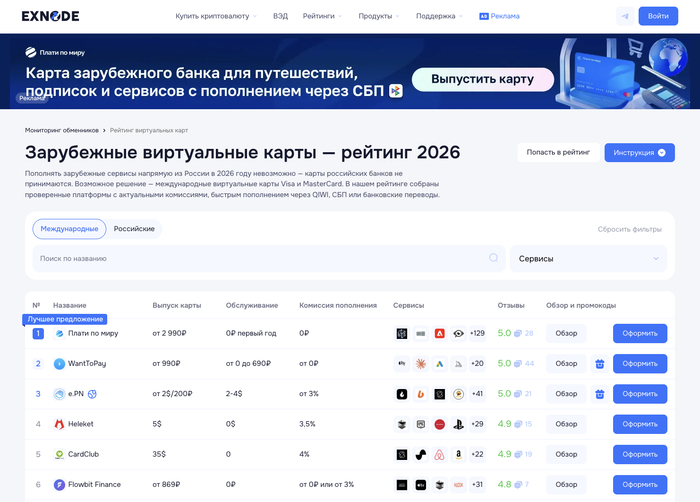700x502 pixels.
Task: Click the search magnifier icon
Action: 493,258
